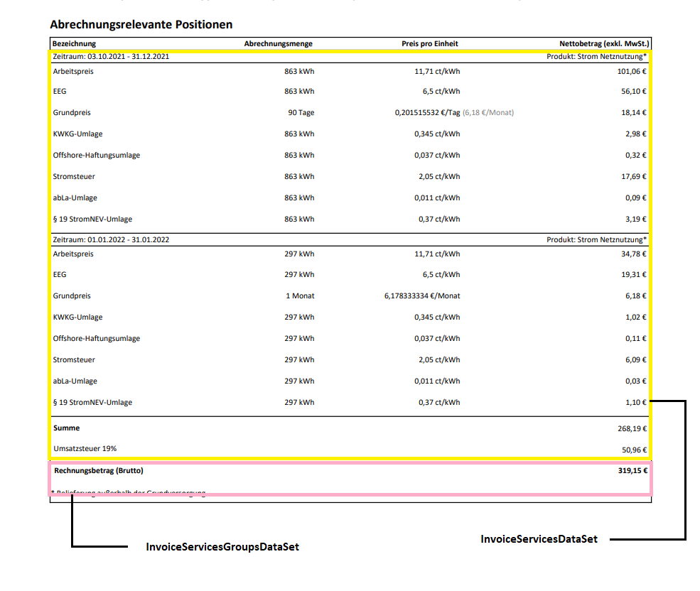Select the sum value '268,19 €'
700x591 pixels.
(x=632, y=429)
